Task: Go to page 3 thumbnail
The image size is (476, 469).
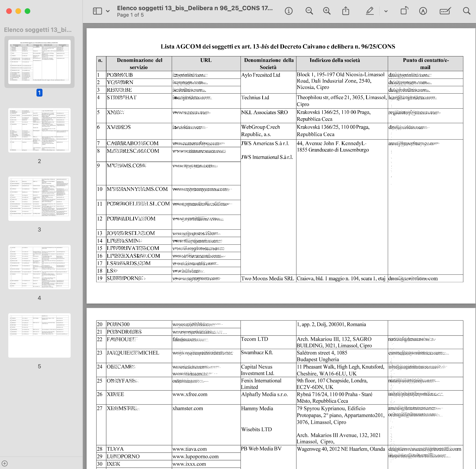Action: pos(39,198)
